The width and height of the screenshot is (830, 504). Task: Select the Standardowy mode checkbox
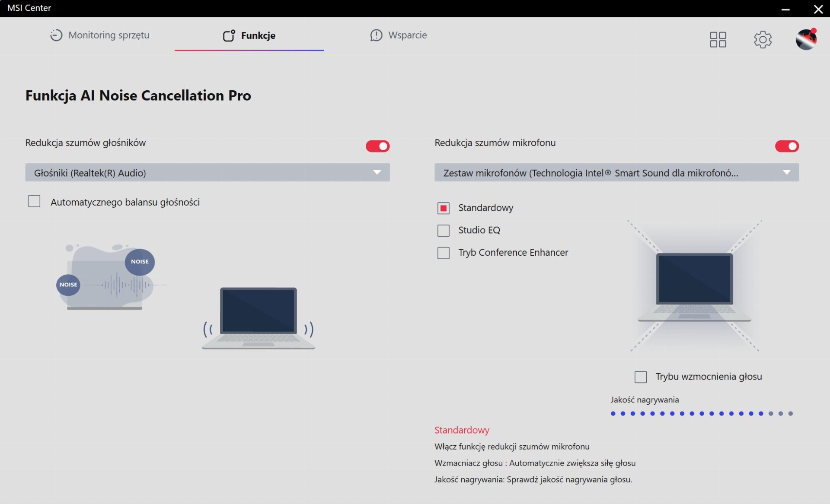[x=444, y=208]
